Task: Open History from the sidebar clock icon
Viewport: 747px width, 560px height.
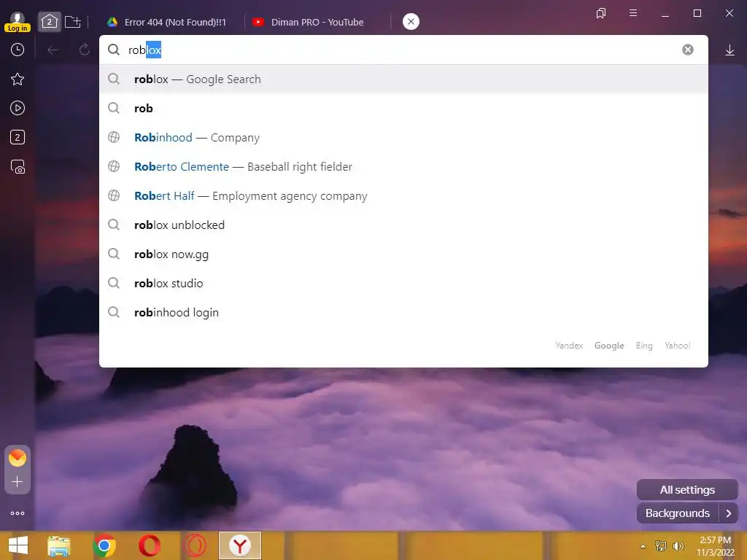Action: (x=18, y=50)
